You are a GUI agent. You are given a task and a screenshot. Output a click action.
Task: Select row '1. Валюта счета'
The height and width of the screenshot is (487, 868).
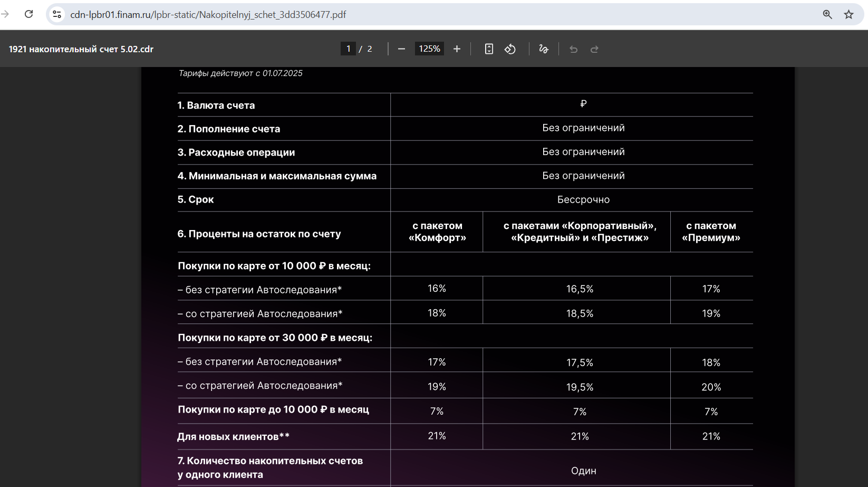pos(465,105)
